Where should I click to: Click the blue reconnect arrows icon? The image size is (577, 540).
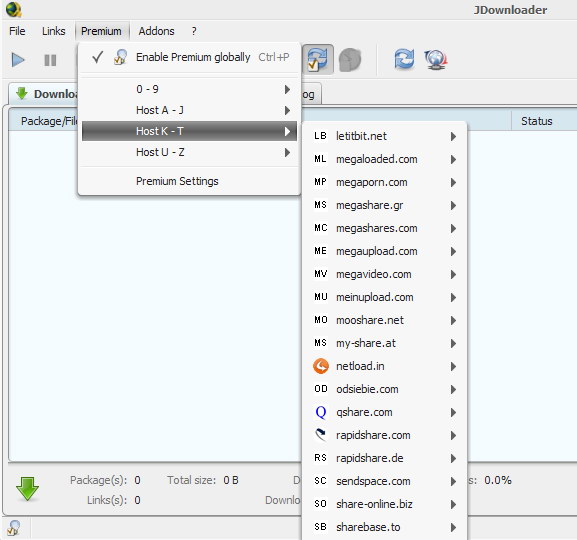click(x=404, y=59)
